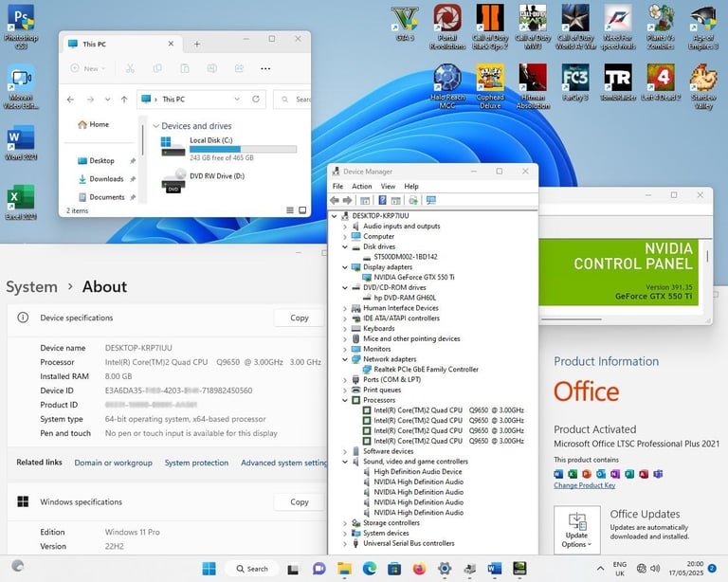Viewport: 728px width, 582px height.
Task: Open Action menu in Device Manager
Action: pos(362,186)
